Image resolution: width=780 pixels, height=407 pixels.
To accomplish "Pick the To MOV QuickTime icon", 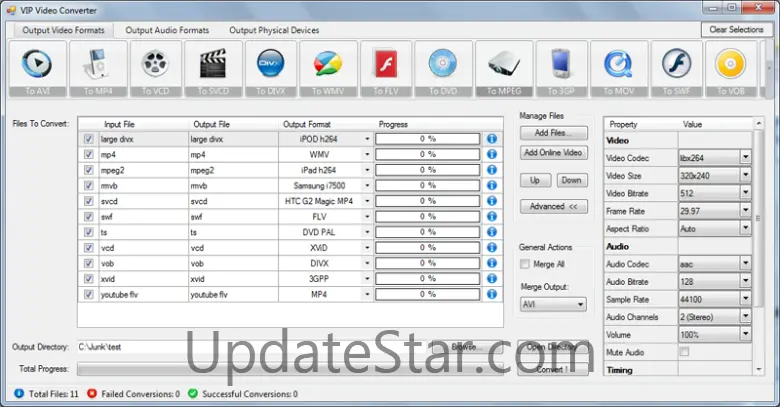I will (x=619, y=69).
